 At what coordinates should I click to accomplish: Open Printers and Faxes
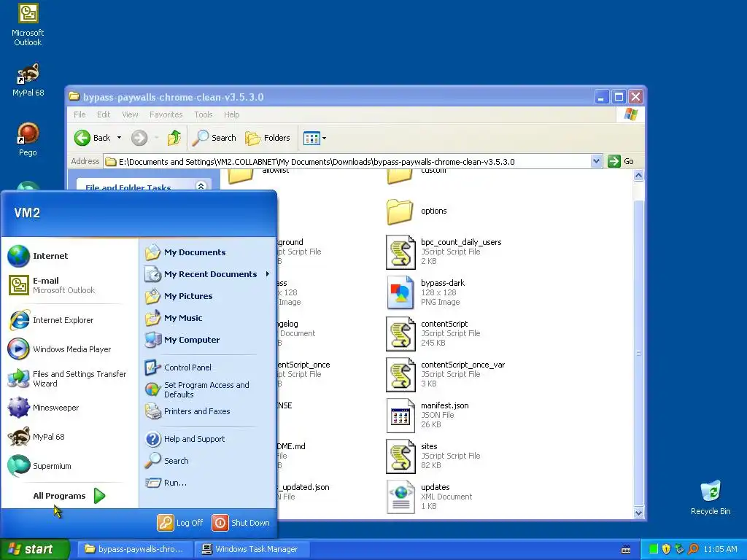[187, 411]
